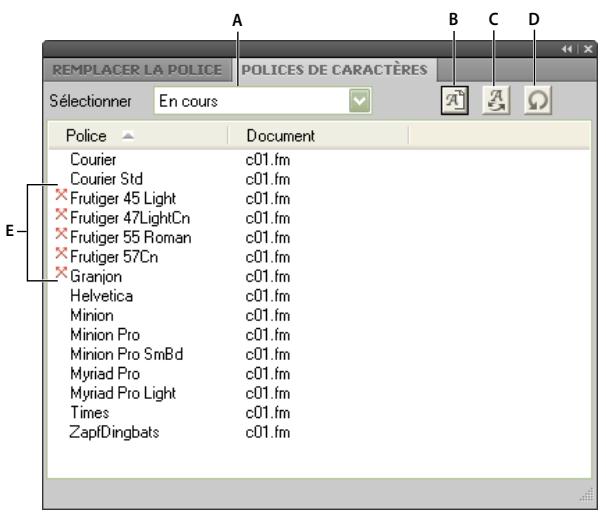Switch to Remplacer la police tab
606x512 pixels.
pos(137,70)
